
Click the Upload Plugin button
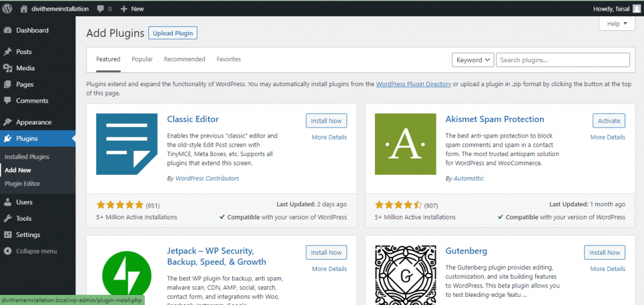[173, 33]
